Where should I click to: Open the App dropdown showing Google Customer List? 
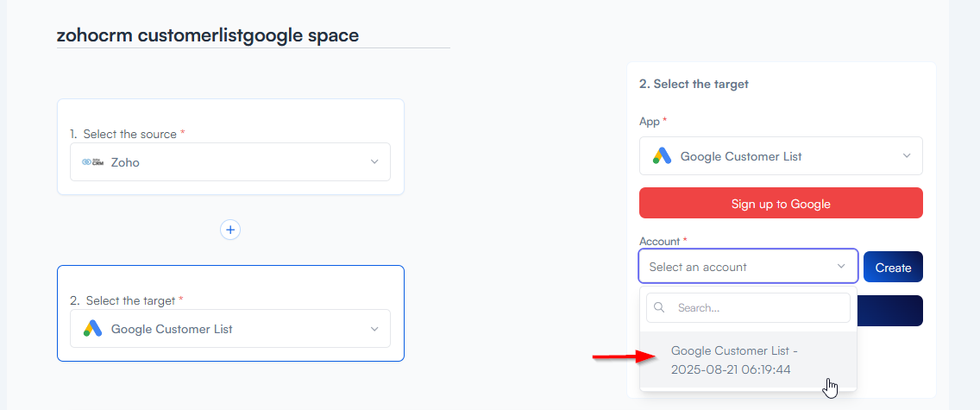click(780, 156)
